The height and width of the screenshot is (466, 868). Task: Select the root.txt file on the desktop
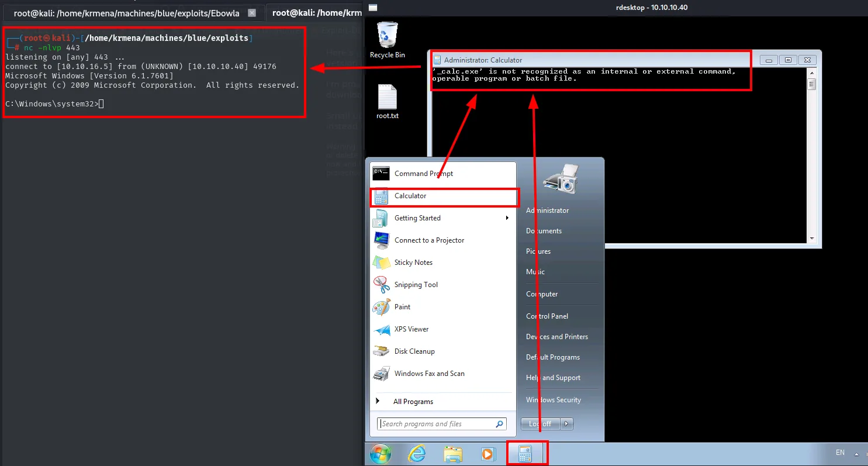pos(388,102)
